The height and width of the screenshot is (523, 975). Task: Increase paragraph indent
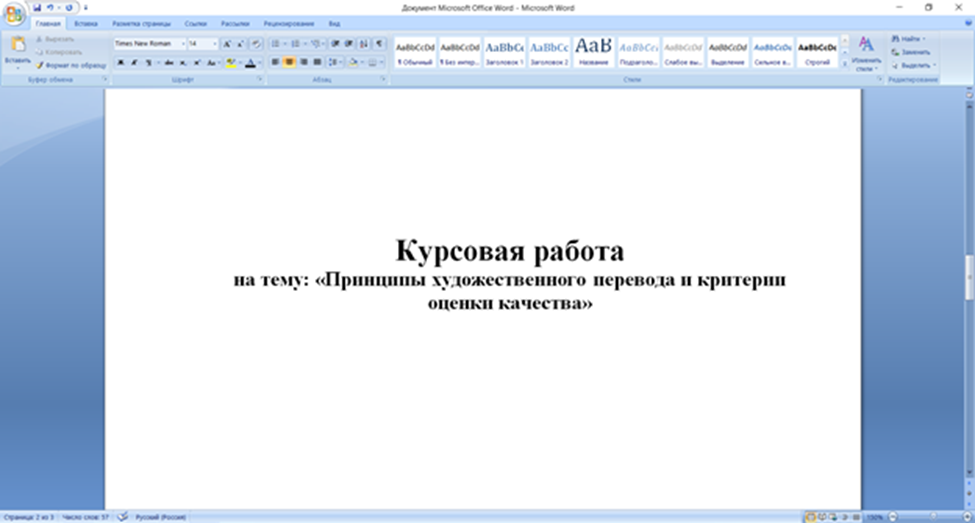[349, 44]
